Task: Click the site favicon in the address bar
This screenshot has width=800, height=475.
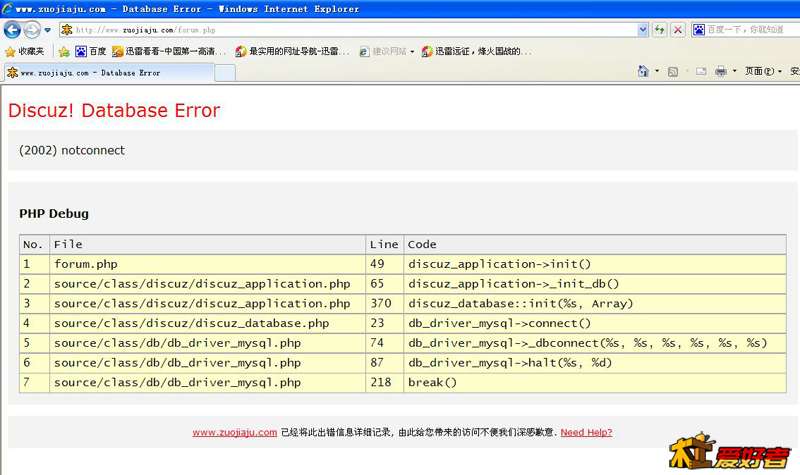Action: (x=66, y=30)
